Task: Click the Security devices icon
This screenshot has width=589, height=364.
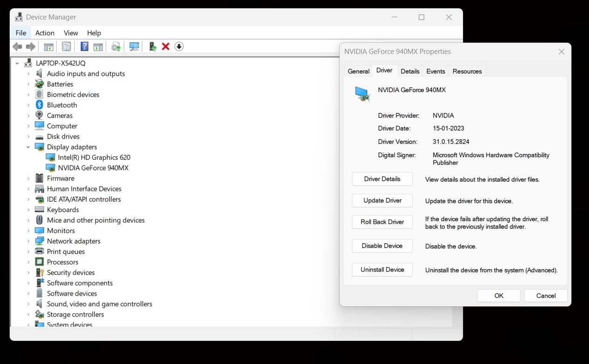Action: (x=40, y=272)
